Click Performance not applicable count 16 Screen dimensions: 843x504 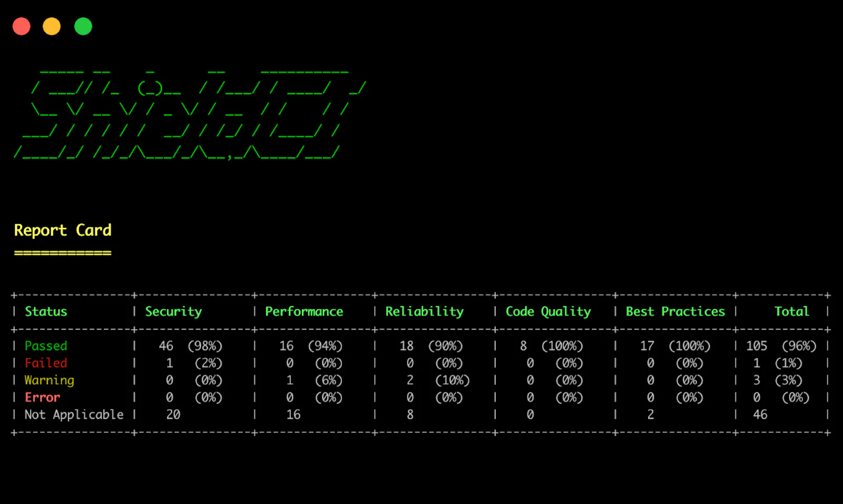pos(293,414)
